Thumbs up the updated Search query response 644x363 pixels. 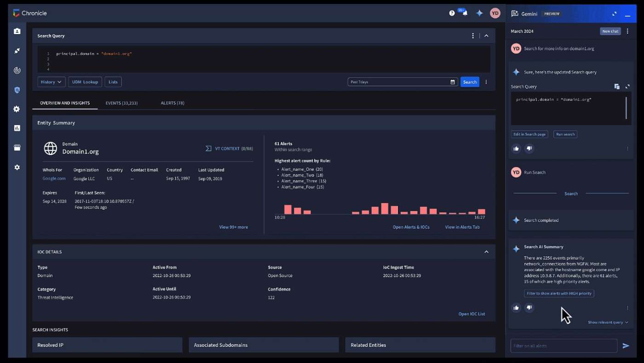coord(516,149)
